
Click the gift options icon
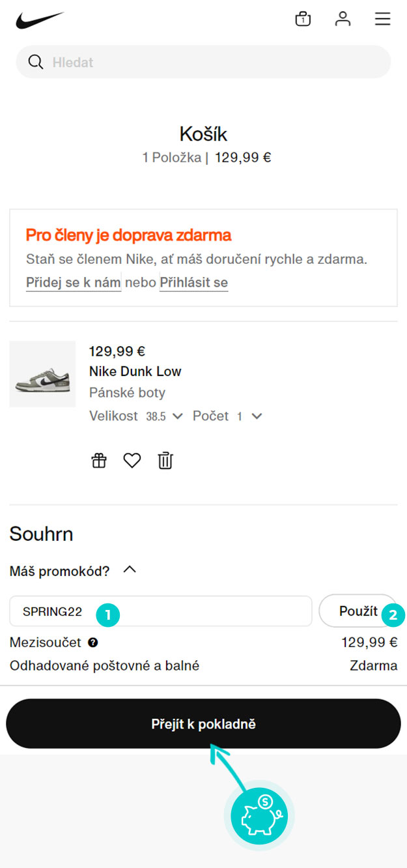pos(99,461)
